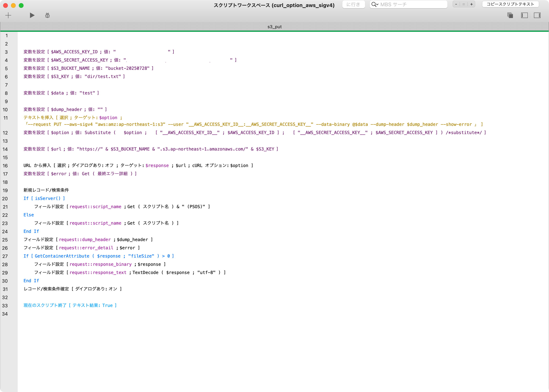Run the script with the play button
The width and height of the screenshot is (549, 392).
coord(32,15)
